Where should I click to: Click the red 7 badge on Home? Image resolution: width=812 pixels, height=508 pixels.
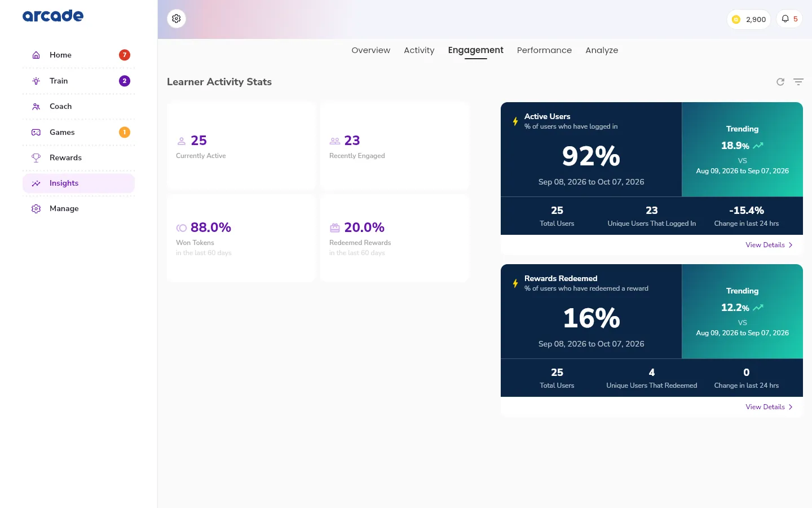pos(125,55)
